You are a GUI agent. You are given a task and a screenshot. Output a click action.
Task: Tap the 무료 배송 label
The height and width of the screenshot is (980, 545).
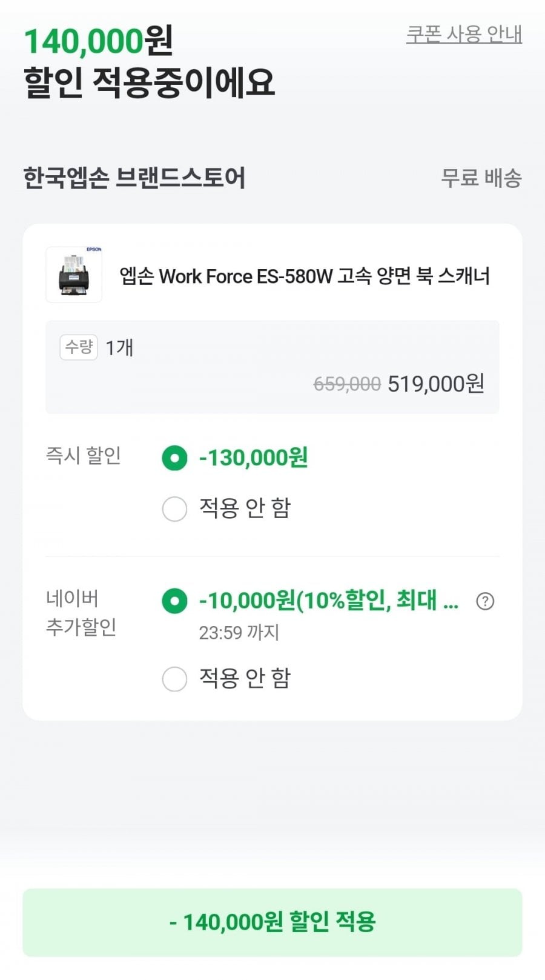[x=481, y=178]
